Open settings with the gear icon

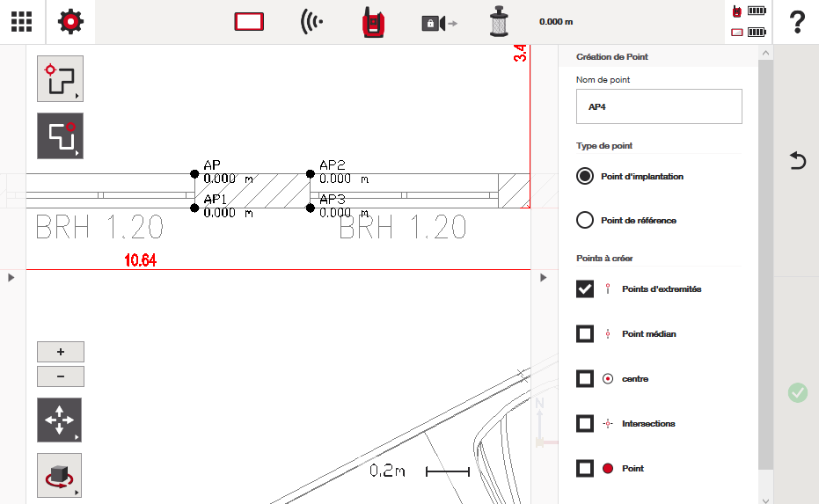point(70,22)
